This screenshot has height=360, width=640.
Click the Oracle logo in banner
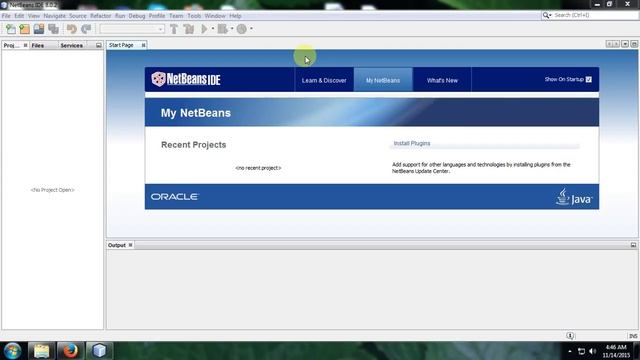point(174,197)
